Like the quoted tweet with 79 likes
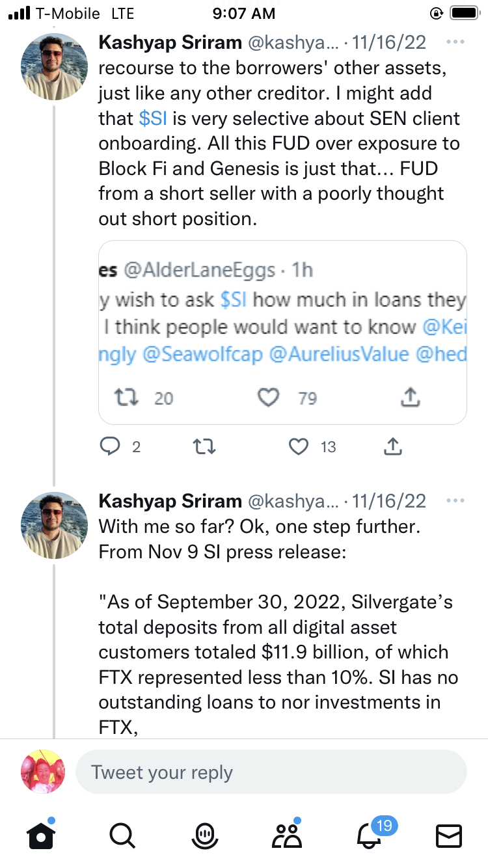488x868 pixels. [269, 398]
